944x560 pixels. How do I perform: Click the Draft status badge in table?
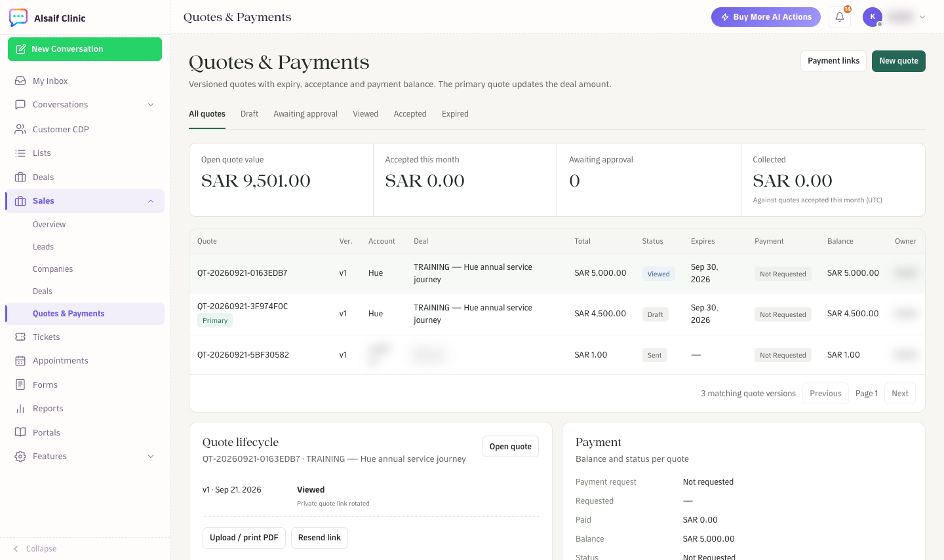pyautogui.click(x=655, y=314)
